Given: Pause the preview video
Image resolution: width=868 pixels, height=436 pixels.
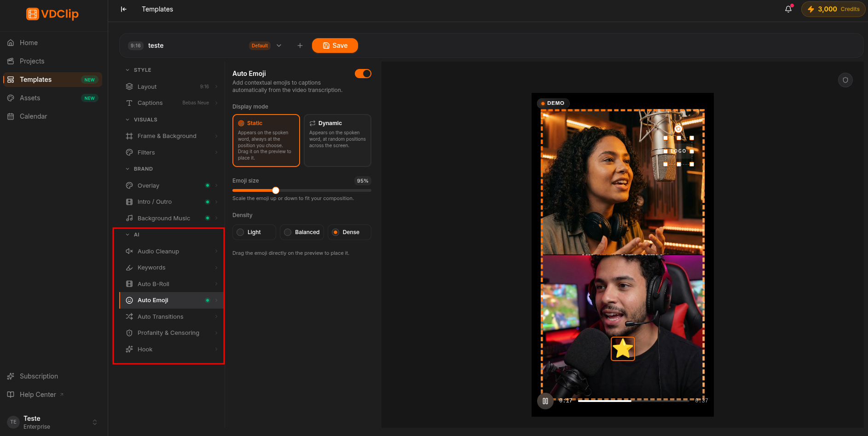Looking at the screenshot, I should click(545, 401).
